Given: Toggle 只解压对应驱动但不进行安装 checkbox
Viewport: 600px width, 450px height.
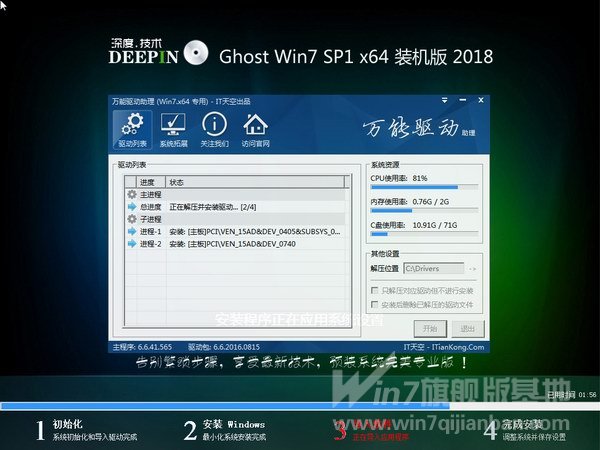Looking at the screenshot, I should (375, 290).
